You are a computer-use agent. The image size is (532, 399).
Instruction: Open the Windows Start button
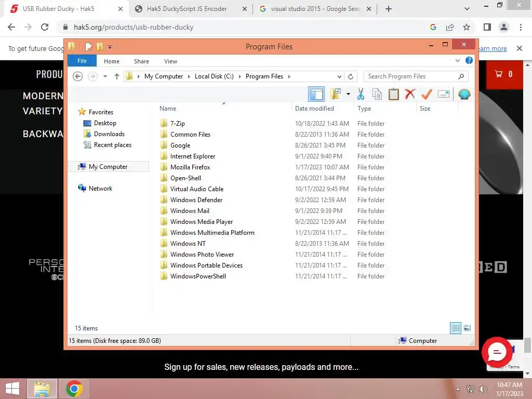12,389
